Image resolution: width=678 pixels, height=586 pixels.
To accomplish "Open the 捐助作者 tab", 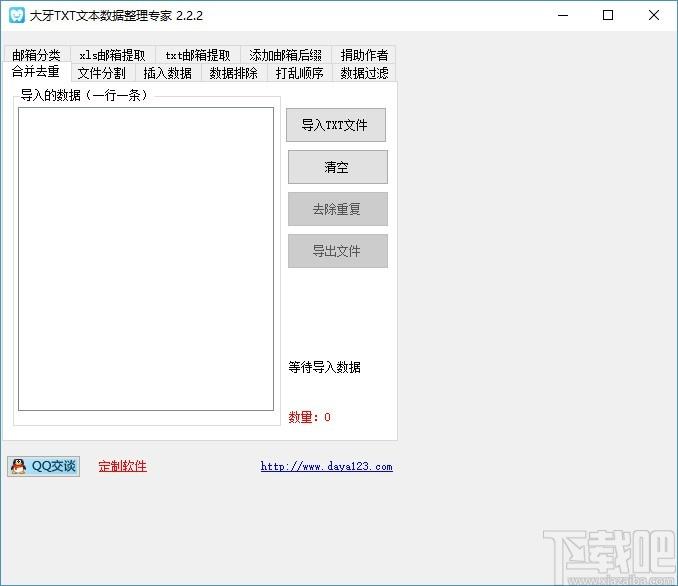I will click(x=364, y=54).
